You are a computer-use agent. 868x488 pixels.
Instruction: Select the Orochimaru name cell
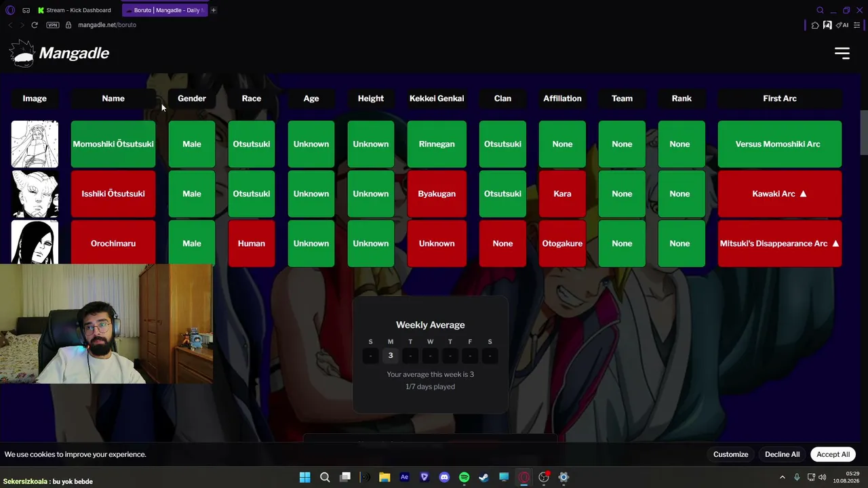coord(113,243)
